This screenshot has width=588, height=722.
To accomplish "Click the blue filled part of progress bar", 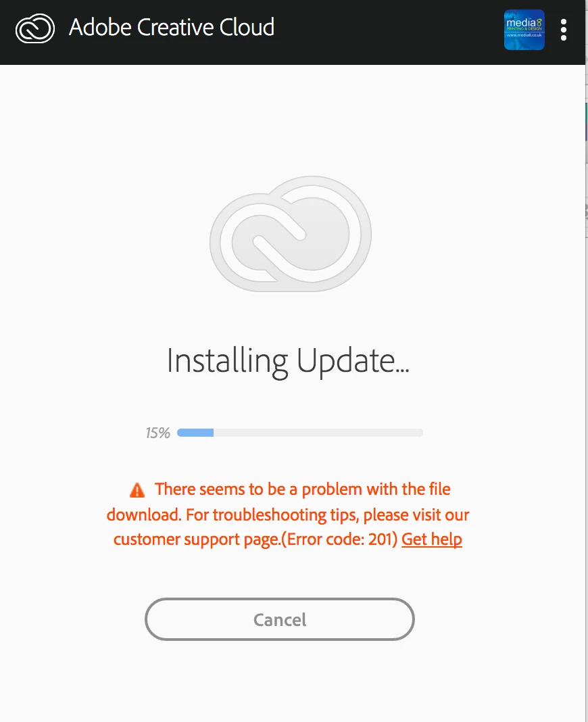I will [x=195, y=433].
